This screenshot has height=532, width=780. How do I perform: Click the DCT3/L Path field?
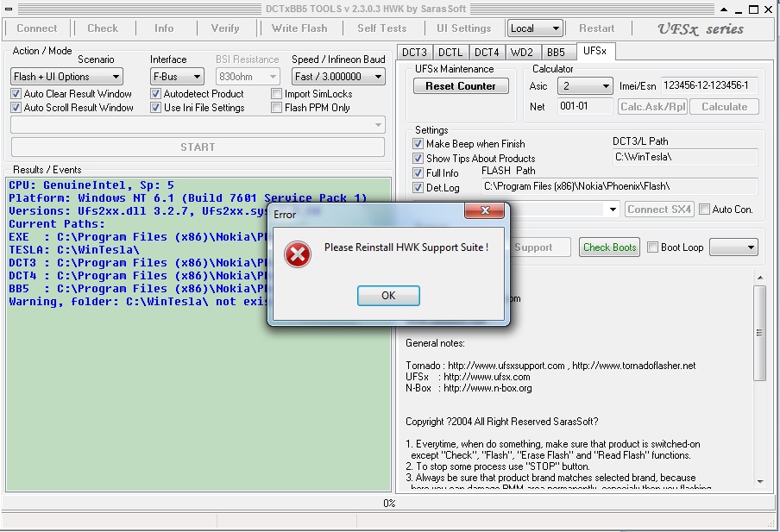[685, 157]
